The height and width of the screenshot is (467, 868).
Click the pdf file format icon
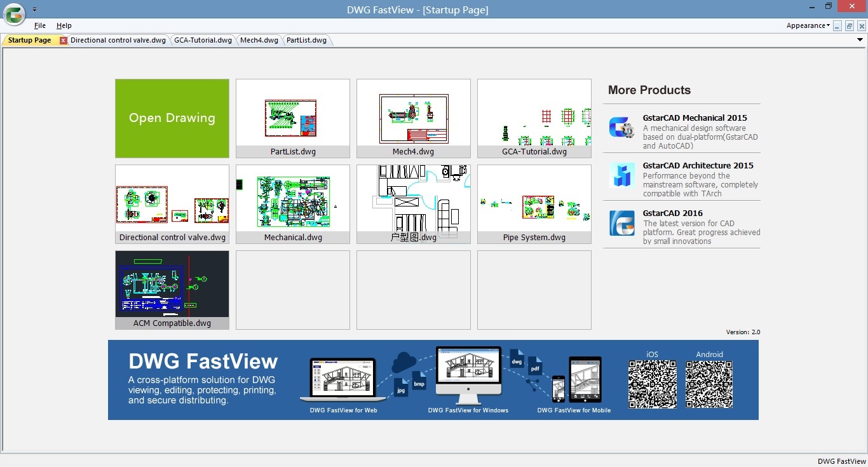point(535,365)
